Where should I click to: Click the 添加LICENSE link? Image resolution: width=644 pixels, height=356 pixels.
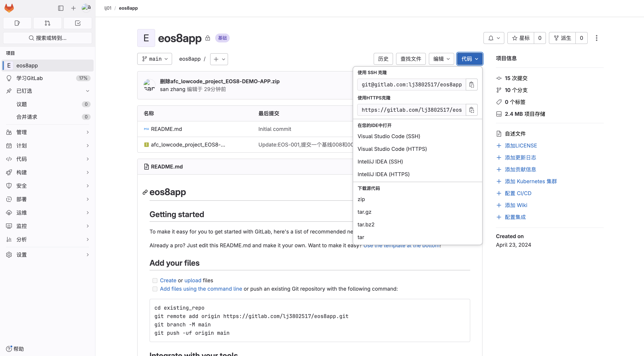coord(521,146)
